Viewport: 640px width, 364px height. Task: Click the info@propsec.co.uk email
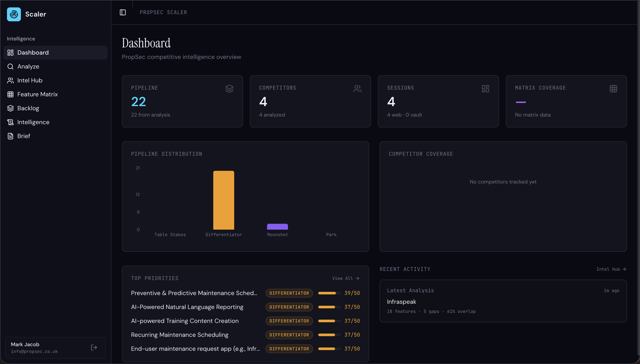tap(34, 352)
